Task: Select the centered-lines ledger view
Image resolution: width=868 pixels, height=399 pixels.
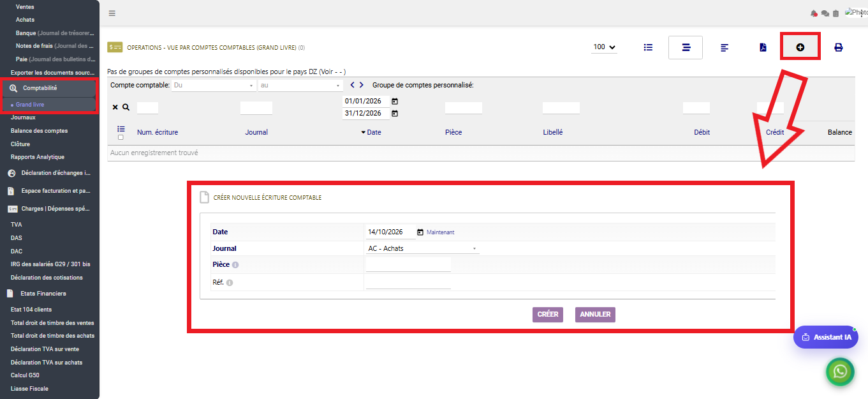Action: (x=686, y=47)
